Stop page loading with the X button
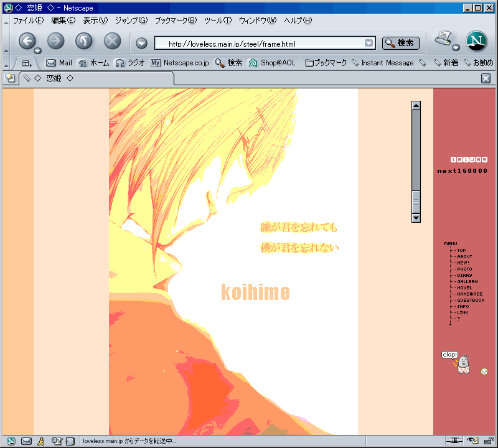498x448 pixels. pos(113,41)
